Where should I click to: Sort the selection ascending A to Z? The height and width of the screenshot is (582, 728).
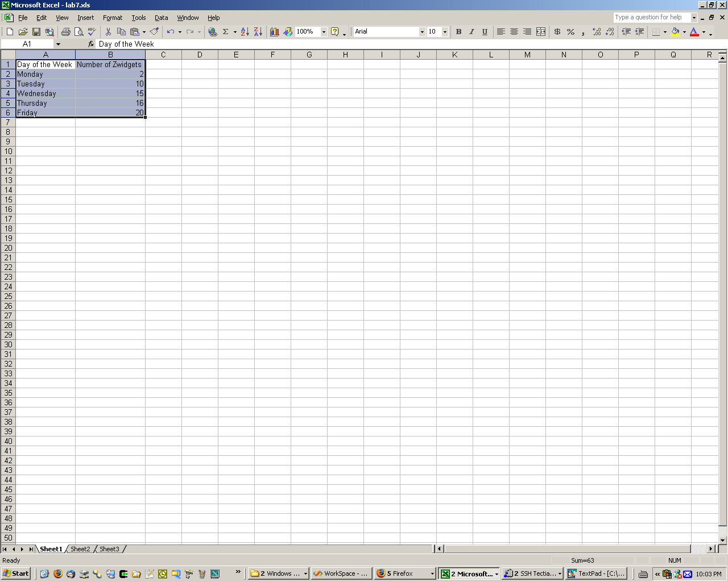point(245,32)
